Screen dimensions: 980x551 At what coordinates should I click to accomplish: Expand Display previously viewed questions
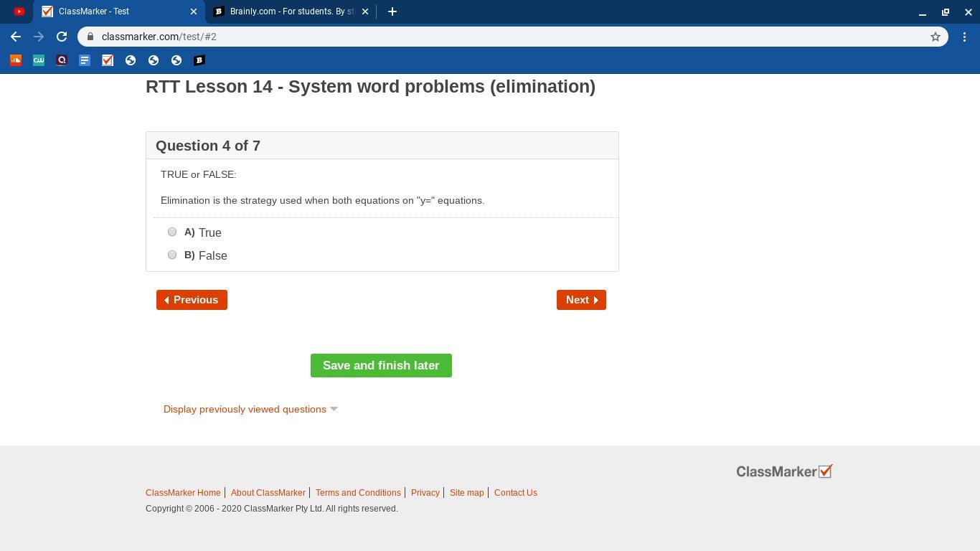(250, 409)
